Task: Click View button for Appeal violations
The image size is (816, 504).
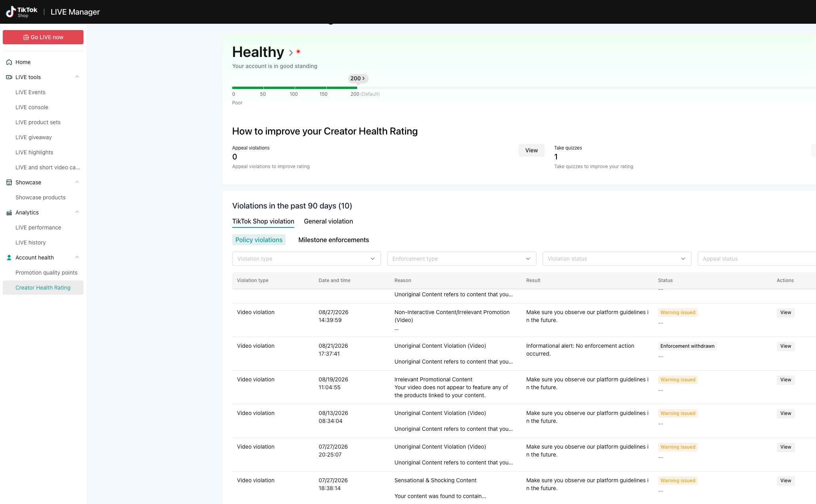Action: click(531, 150)
